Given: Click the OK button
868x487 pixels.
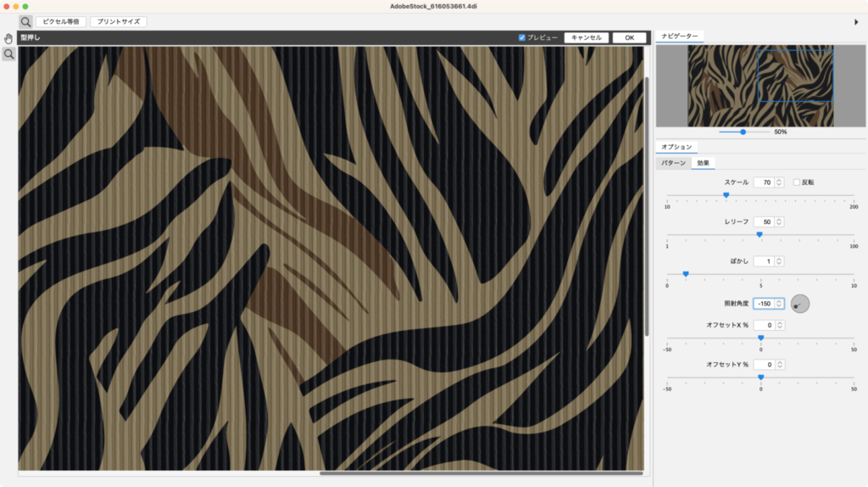Looking at the screenshot, I should (628, 37).
